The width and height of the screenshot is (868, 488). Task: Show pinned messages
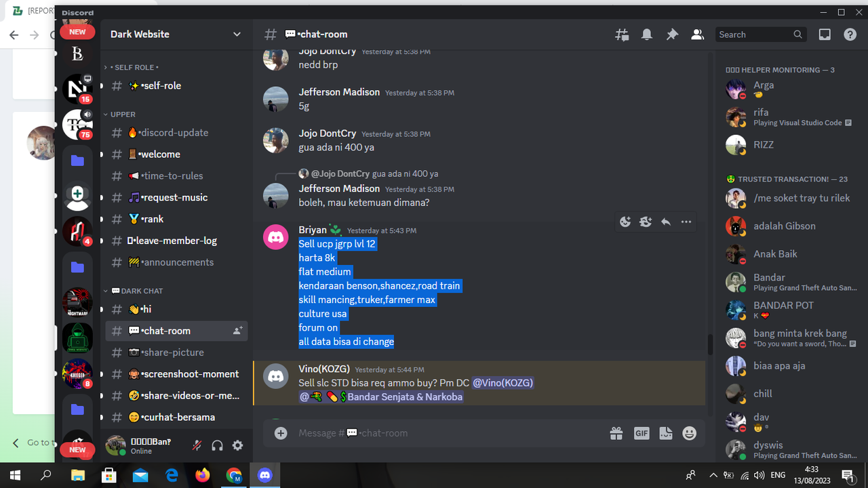coord(672,35)
